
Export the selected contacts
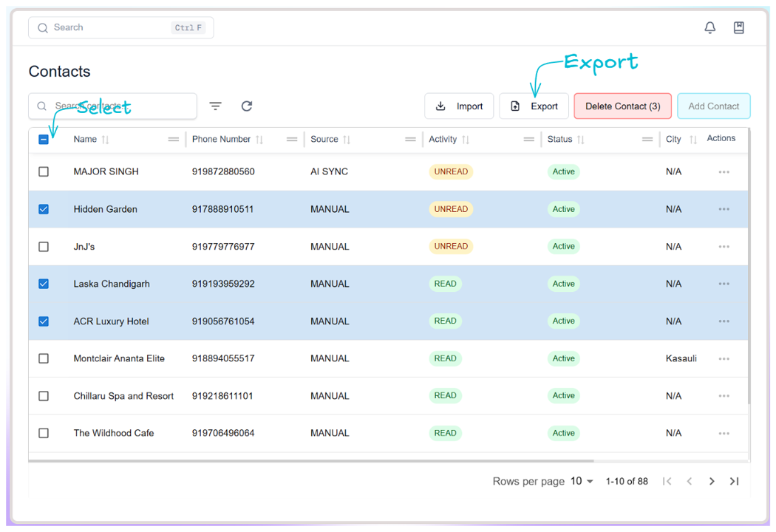pyautogui.click(x=534, y=106)
